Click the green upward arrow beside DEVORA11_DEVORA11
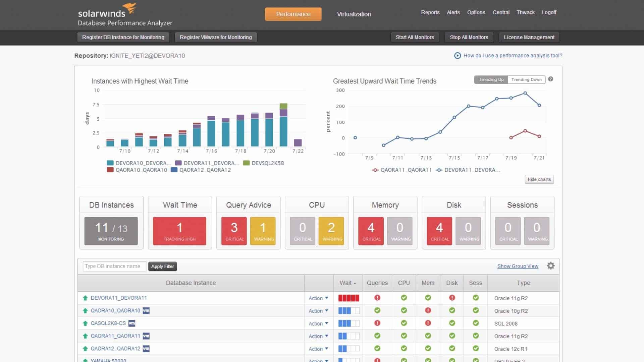This screenshot has width=644, height=362. pos(85,298)
